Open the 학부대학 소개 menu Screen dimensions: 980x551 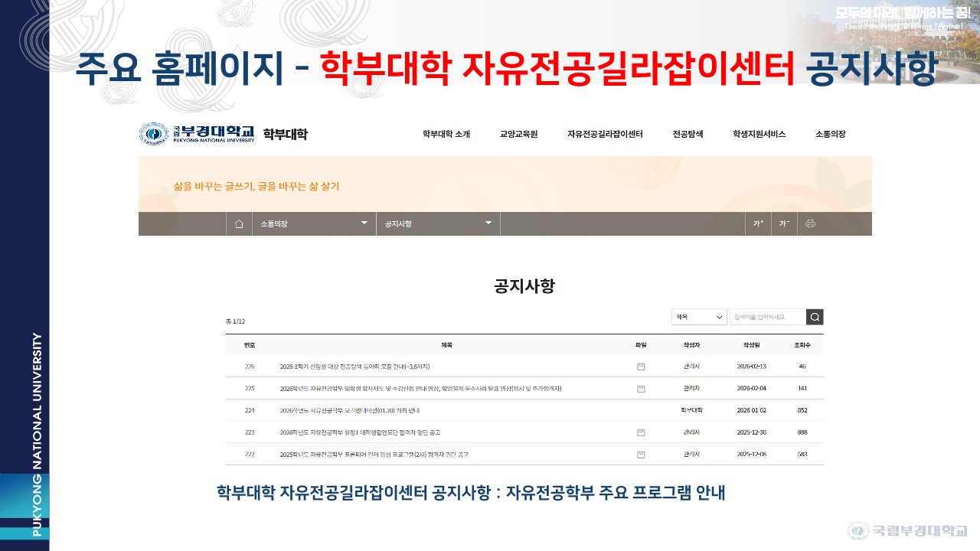coord(446,134)
